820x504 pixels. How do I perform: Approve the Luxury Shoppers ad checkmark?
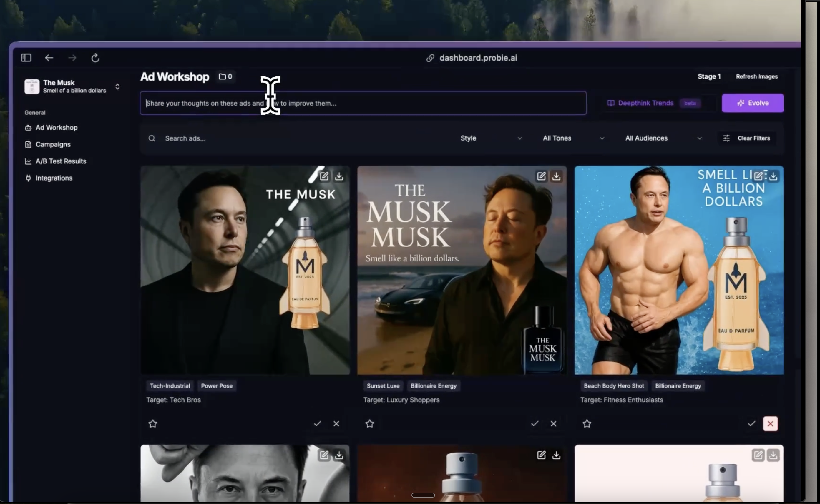coord(535,424)
